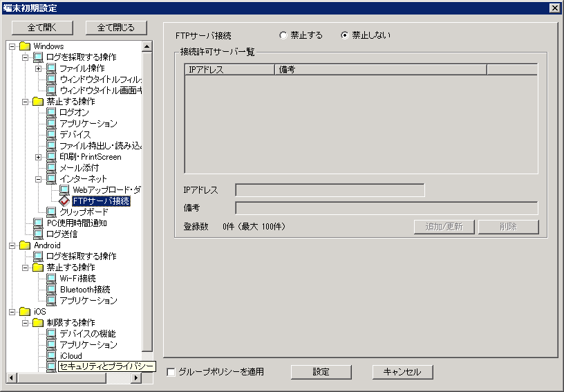Click the 設定 button
564x392 pixels.
click(321, 372)
